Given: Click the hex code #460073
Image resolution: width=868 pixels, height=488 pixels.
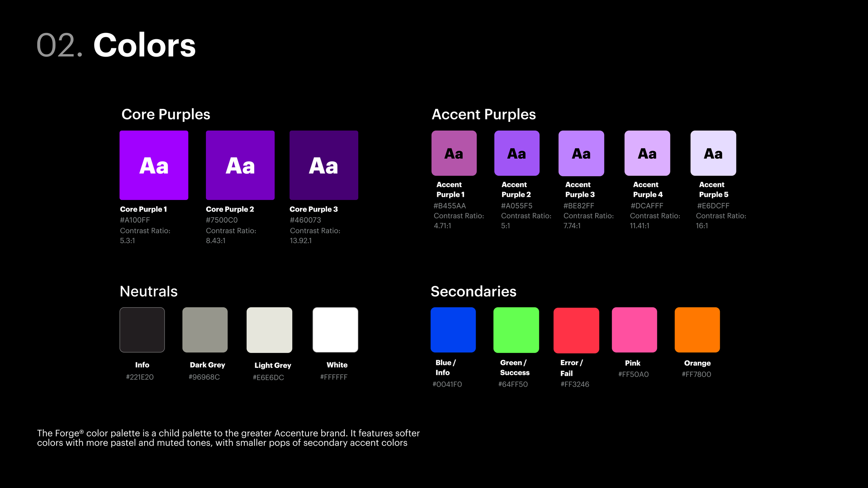Looking at the screenshot, I should click(x=306, y=220).
